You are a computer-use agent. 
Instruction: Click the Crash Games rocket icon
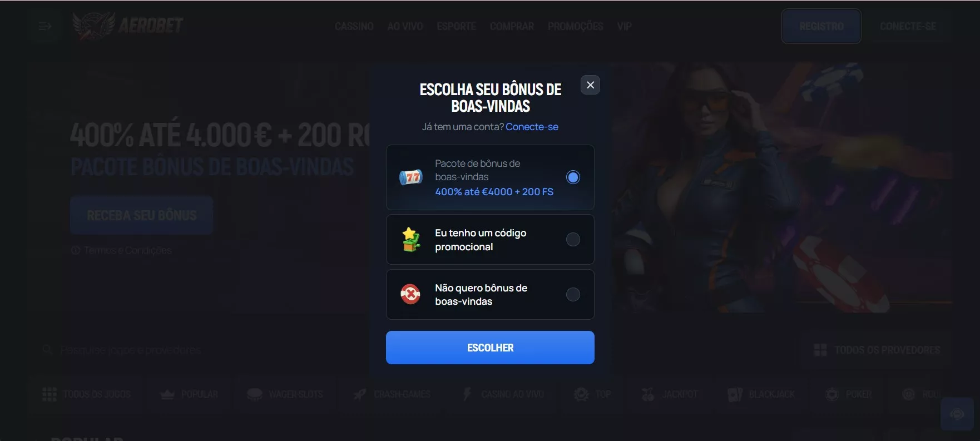tap(360, 394)
